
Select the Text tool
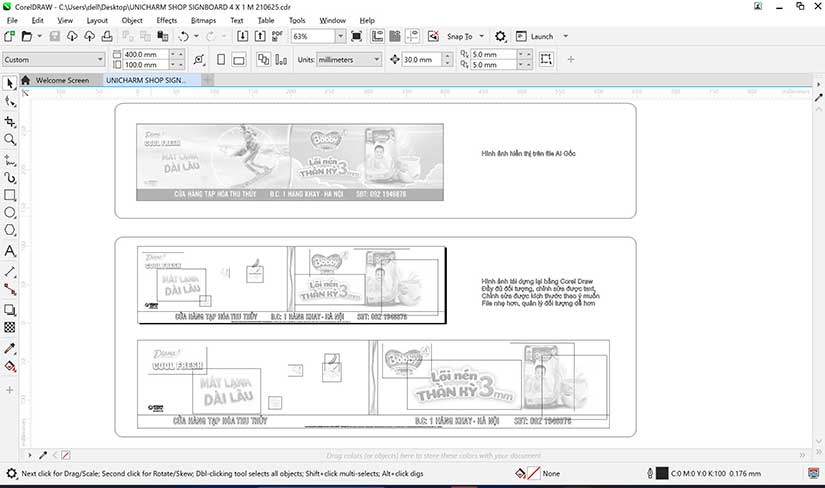click(x=10, y=251)
